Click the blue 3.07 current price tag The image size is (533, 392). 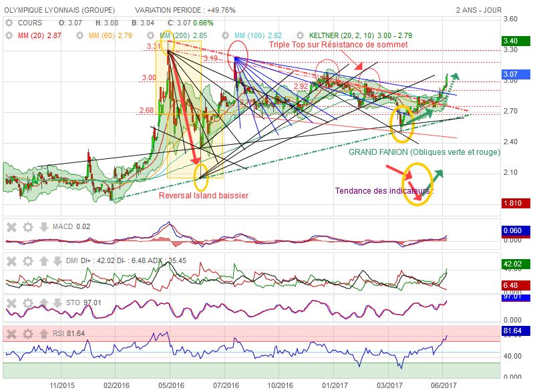tap(516, 74)
